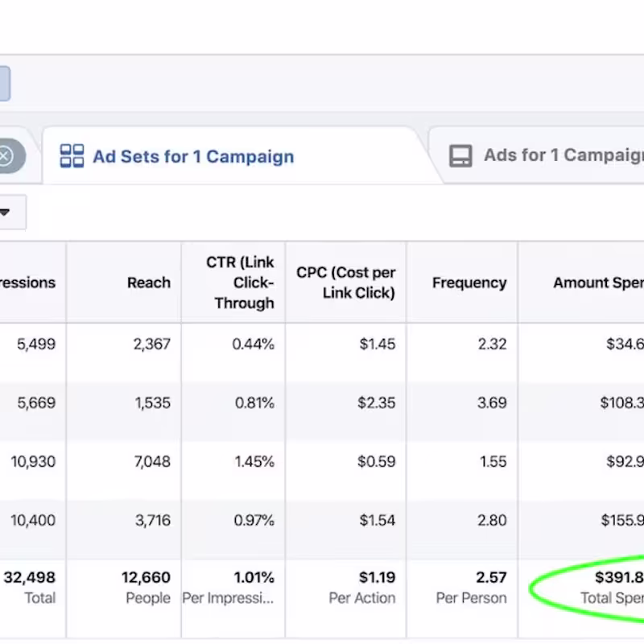The image size is (644, 644).
Task: Switch to Ad Sets for 1 Campaign tab
Action: point(193,156)
